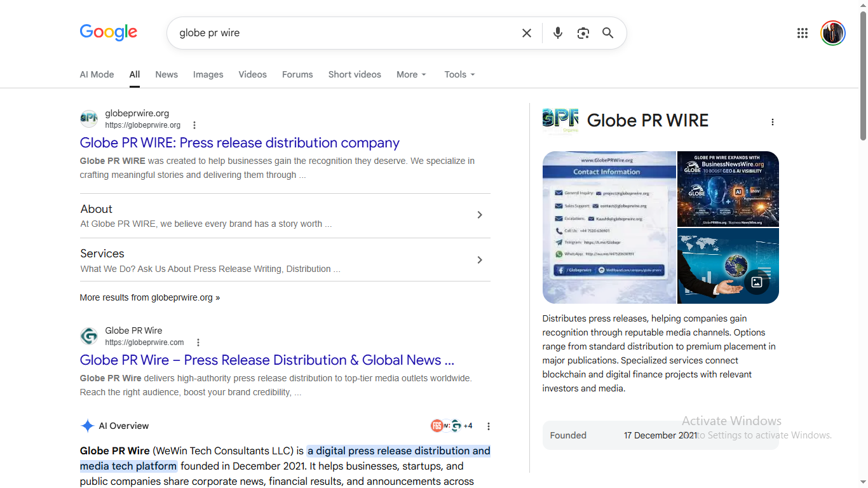This screenshot has height=488, width=868.
Task: Clear the search query with X icon
Action: pyautogui.click(x=527, y=33)
